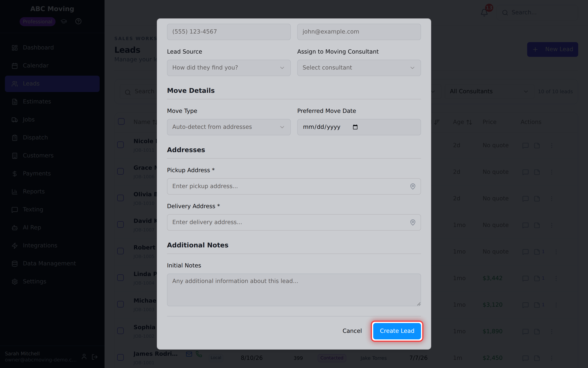Open the graduation cap training icon
This screenshot has width=588, height=368.
click(x=64, y=21)
